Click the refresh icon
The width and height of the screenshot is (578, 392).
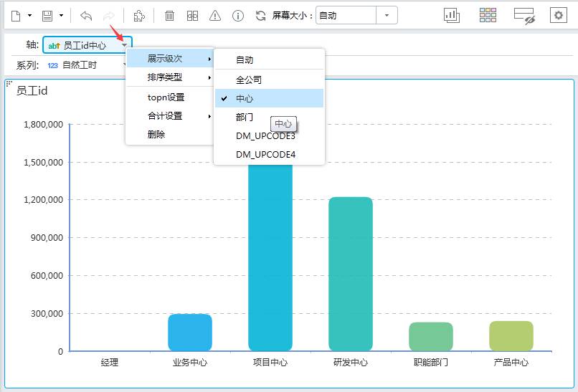[260, 16]
